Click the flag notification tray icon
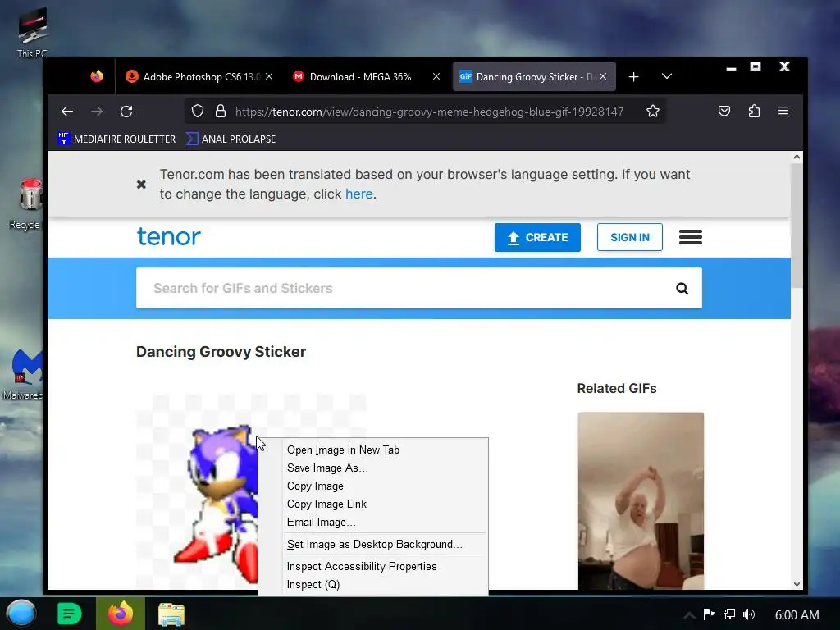The width and height of the screenshot is (840, 630). (710, 614)
